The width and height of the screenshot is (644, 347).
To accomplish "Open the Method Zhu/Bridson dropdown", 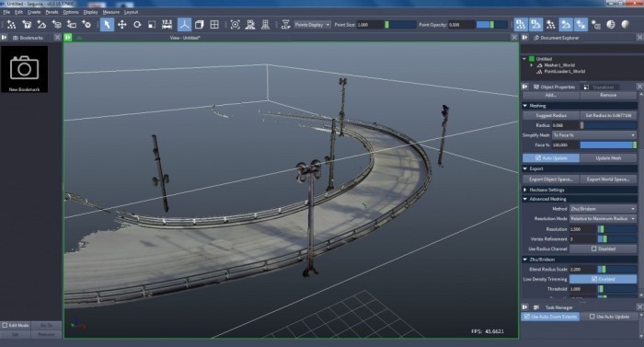I will click(603, 209).
